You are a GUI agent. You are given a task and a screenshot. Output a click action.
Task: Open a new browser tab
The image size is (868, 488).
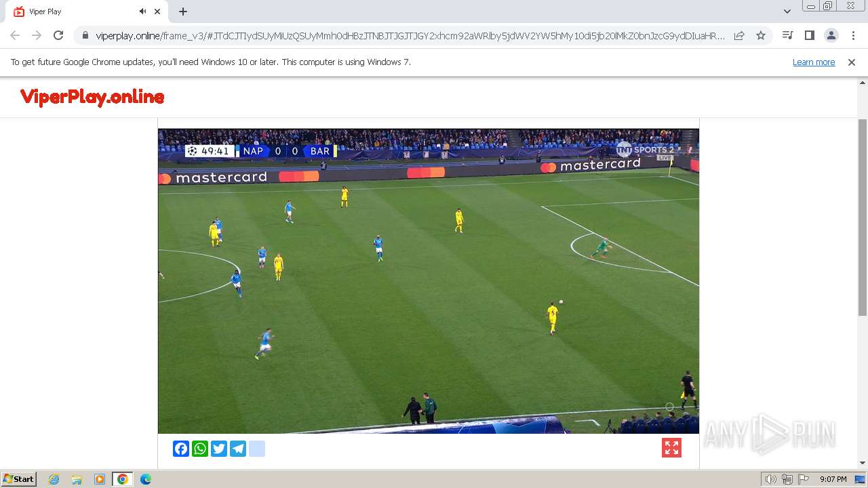(183, 12)
